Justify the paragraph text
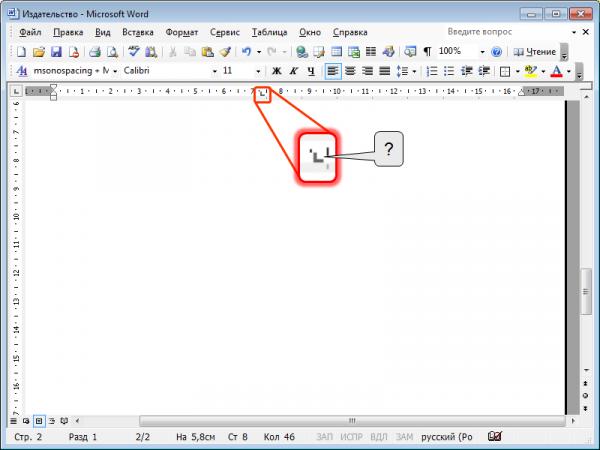 [x=385, y=71]
